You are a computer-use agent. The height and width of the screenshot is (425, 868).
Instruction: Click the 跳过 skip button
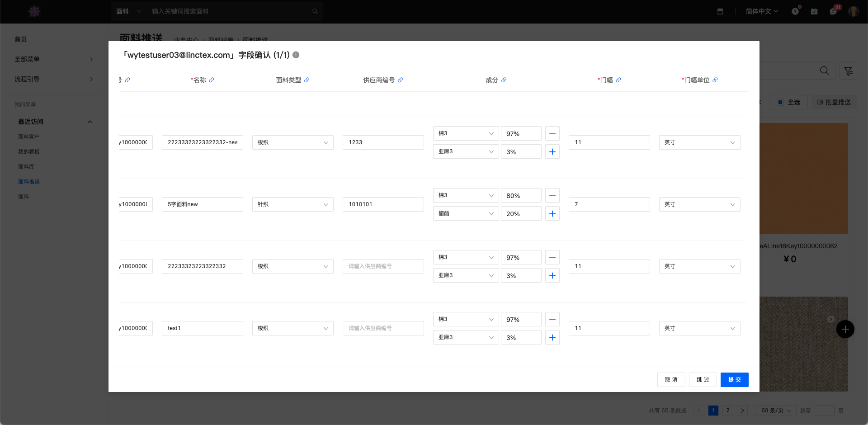click(703, 380)
